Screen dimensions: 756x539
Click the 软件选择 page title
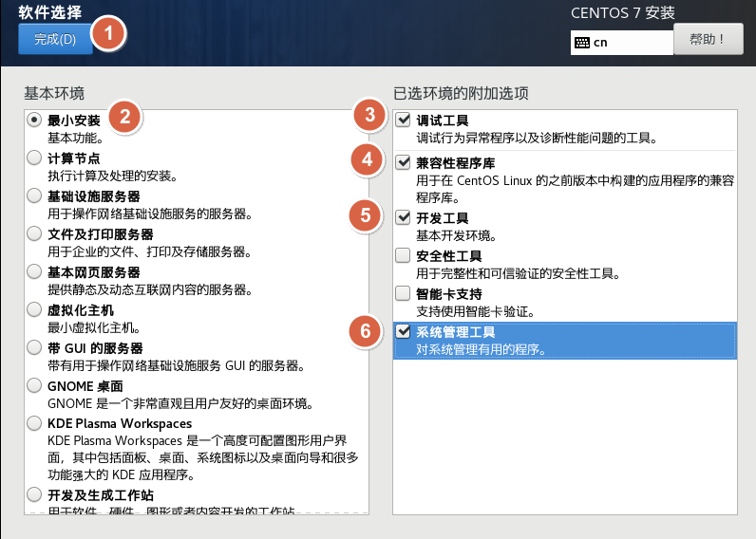point(50,12)
